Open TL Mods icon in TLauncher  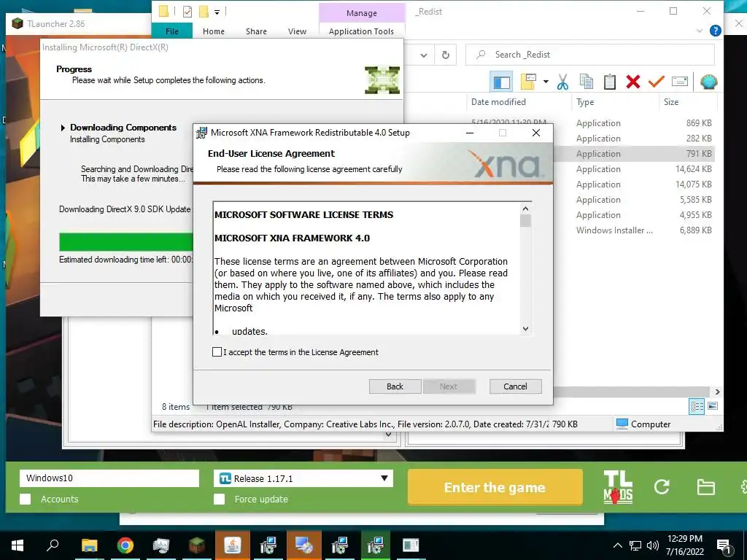coord(618,487)
